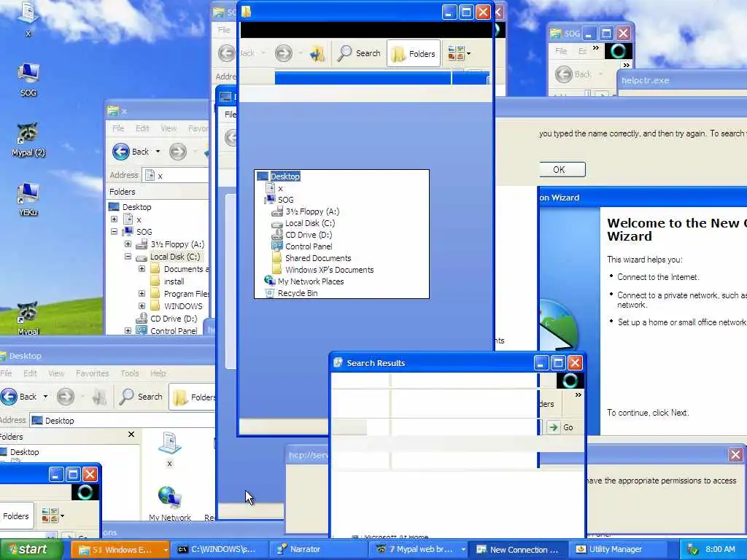This screenshot has height=560, width=747.
Task: Switch to C:\WINDOWS command prompt taskbar button
Action: tap(219, 550)
